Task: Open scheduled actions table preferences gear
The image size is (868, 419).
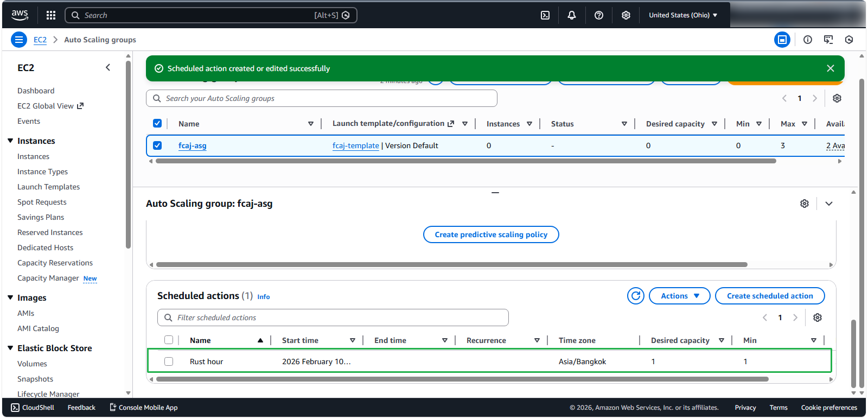Action: [818, 318]
